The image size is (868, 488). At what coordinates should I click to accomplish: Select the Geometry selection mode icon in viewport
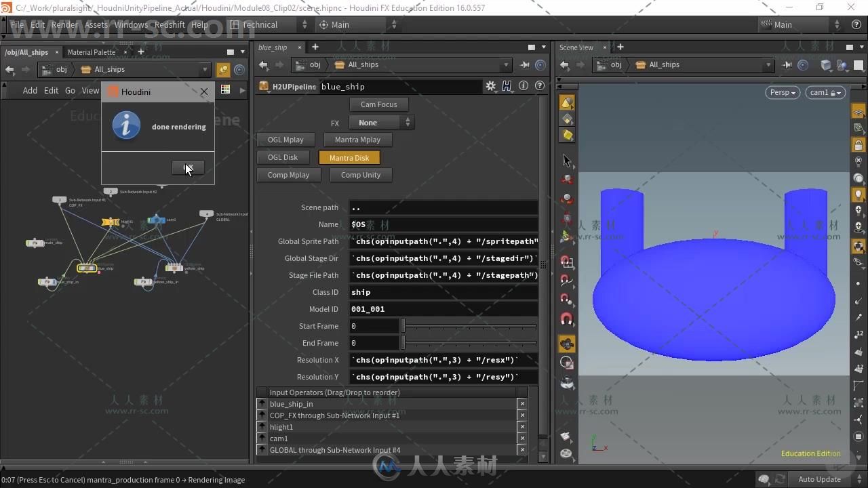tap(567, 119)
